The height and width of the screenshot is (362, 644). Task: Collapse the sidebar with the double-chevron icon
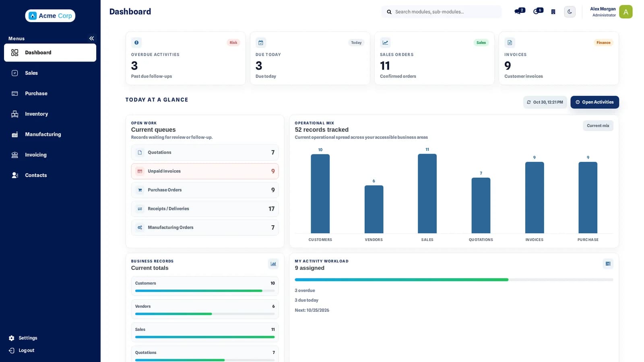[x=91, y=39]
